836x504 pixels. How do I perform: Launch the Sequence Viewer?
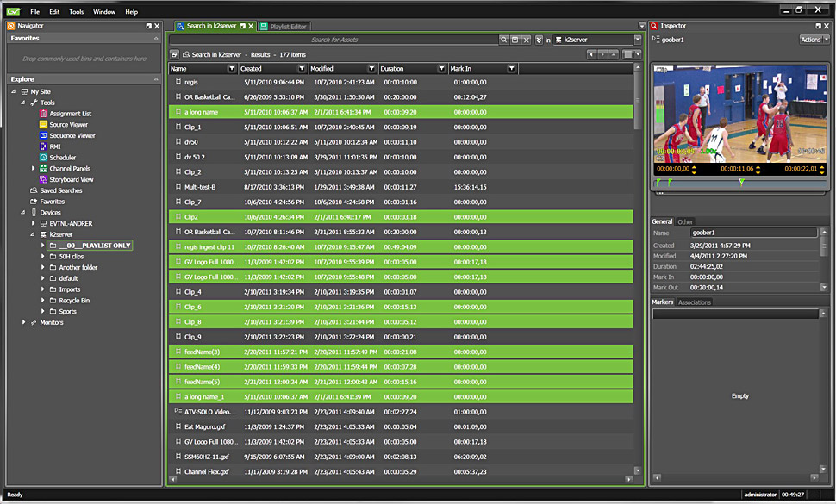(x=72, y=136)
